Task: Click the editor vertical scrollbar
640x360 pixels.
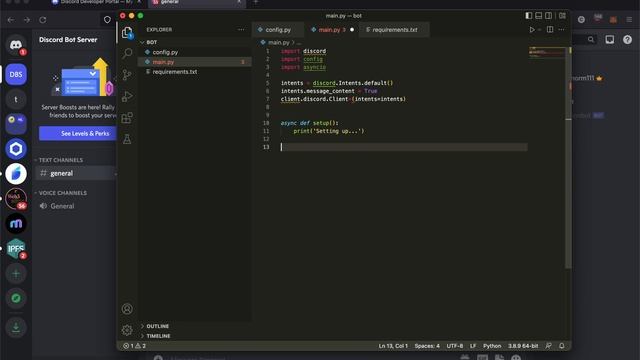Action: (x=568, y=158)
